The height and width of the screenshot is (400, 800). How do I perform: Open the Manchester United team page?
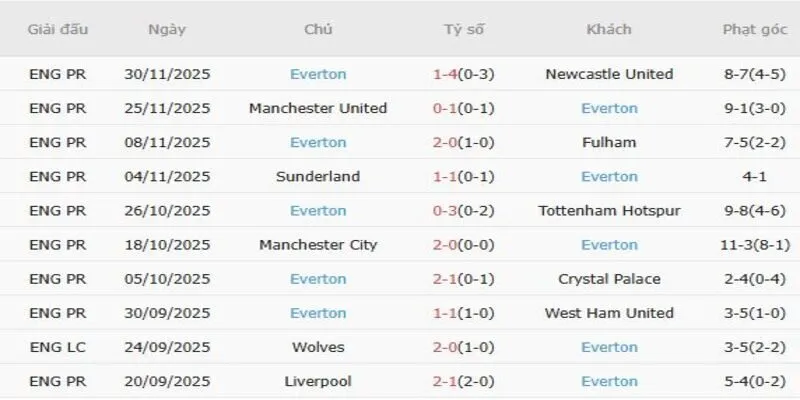(318, 108)
